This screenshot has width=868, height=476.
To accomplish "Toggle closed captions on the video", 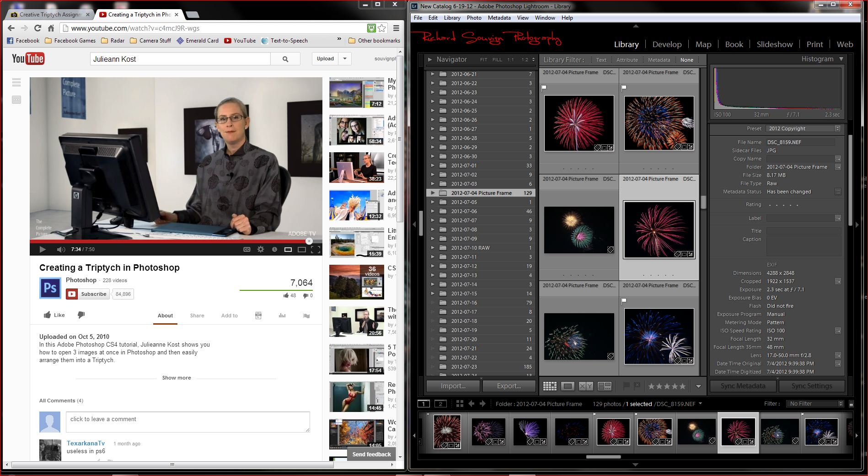I will (x=247, y=249).
